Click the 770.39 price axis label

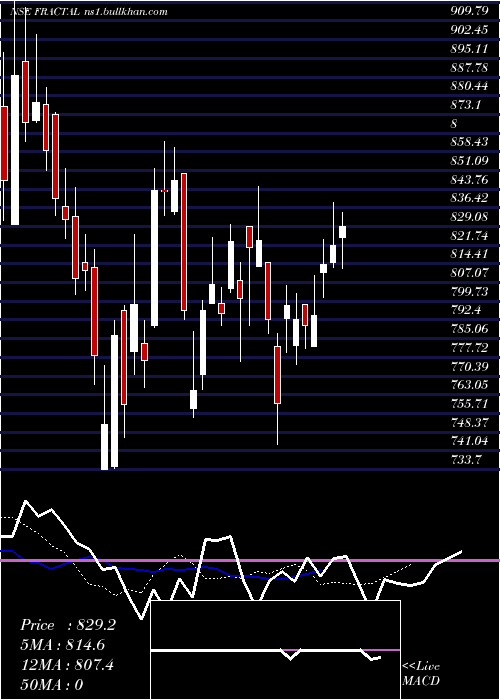pyautogui.click(x=469, y=366)
